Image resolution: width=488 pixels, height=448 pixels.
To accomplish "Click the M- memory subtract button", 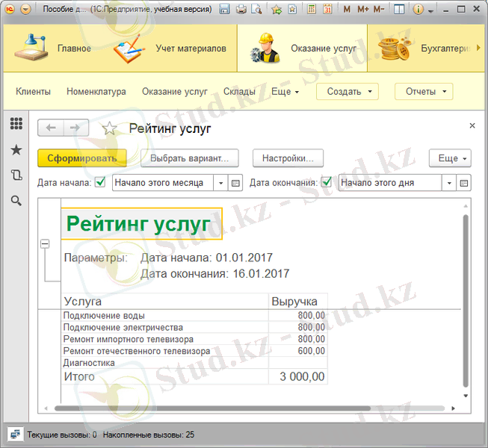I will (379, 9).
